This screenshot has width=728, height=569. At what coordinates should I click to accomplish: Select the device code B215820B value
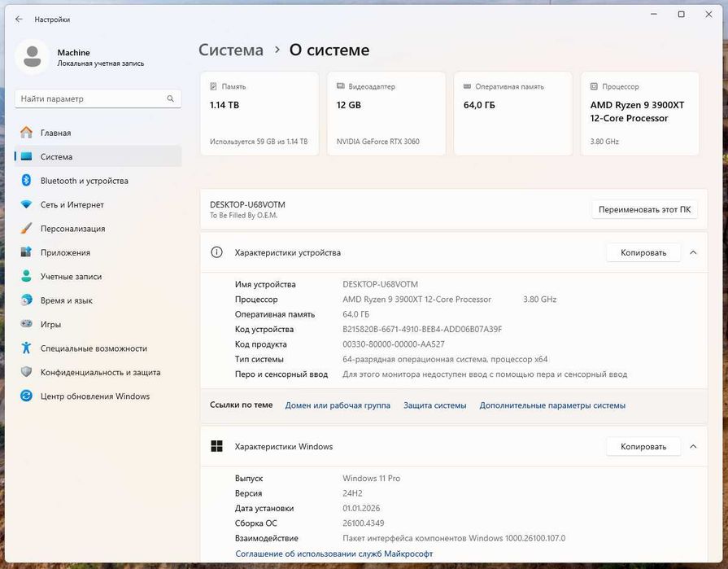click(422, 329)
